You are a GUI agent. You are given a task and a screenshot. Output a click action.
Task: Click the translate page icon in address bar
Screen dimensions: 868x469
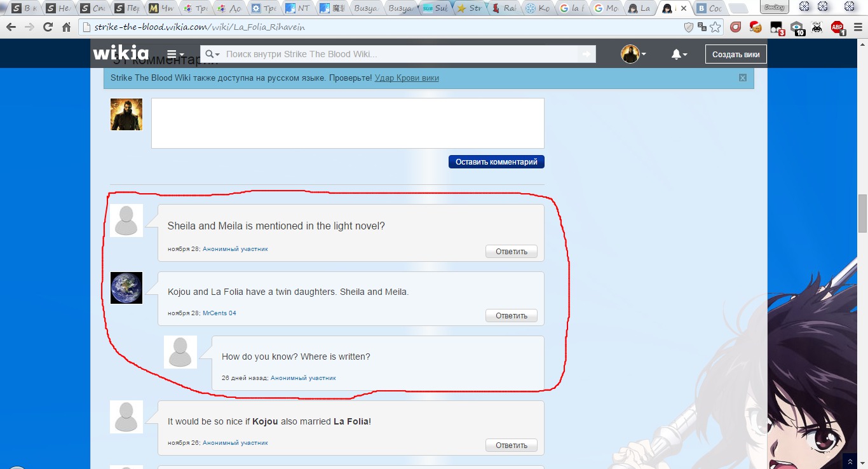point(702,27)
